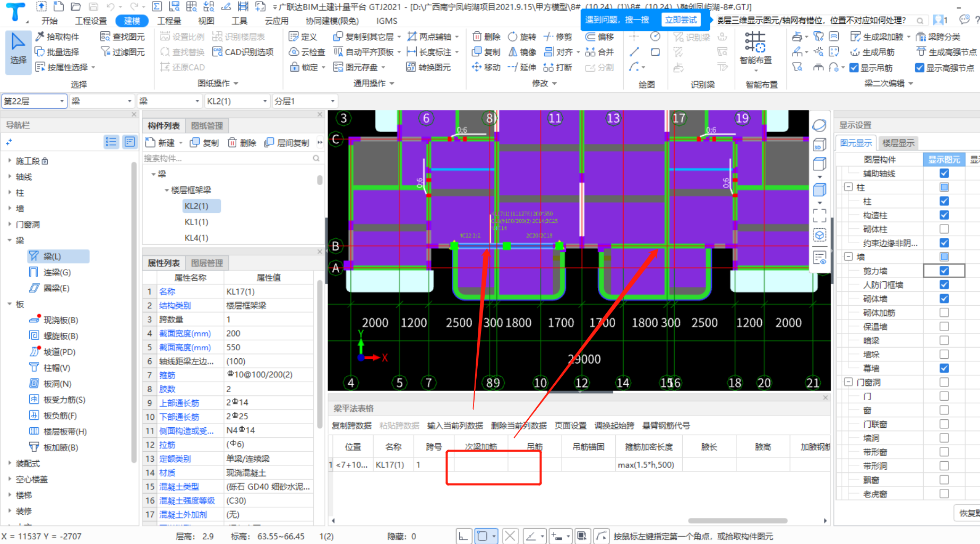Viewport: 980px width, 544px height.
Task: Click the cross-select icon in status bar
Action: [x=510, y=536]
